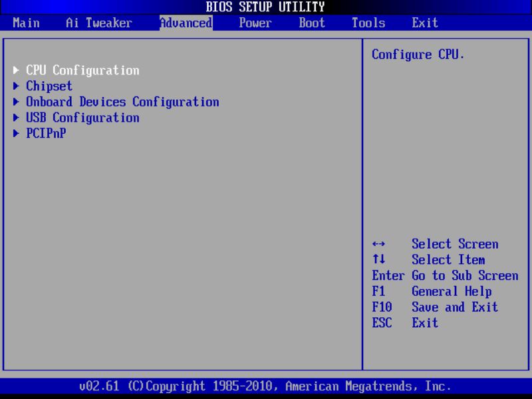This screenshot has width=532, height=399.
Task: Expand the Onboard Devices Configuration arrow
Action: (x=16, y=102)
